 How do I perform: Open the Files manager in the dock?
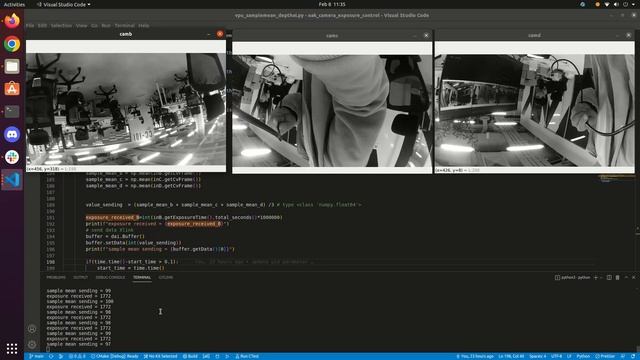point(12,66)
